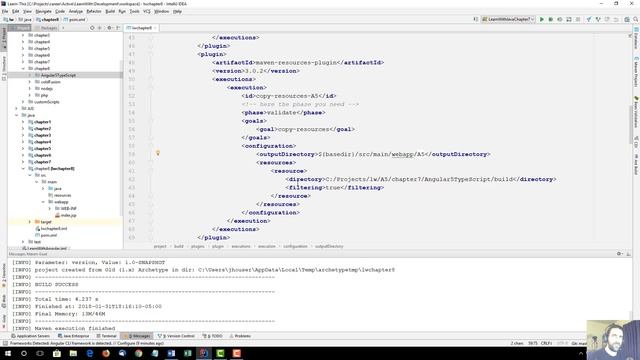Screen dimensions: 640x360
Task: Open the VCS menu
Action: (x=147, y=11)
